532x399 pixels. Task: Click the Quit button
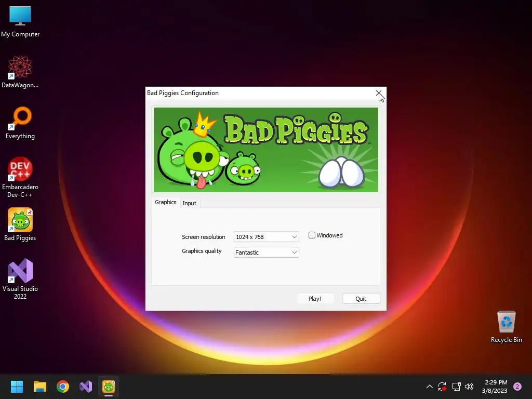pyautogui.click(x=361, y=299)
